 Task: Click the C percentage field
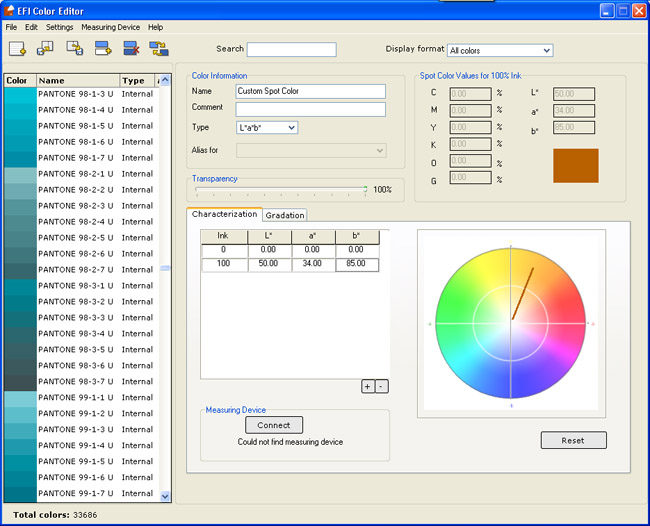470,94
